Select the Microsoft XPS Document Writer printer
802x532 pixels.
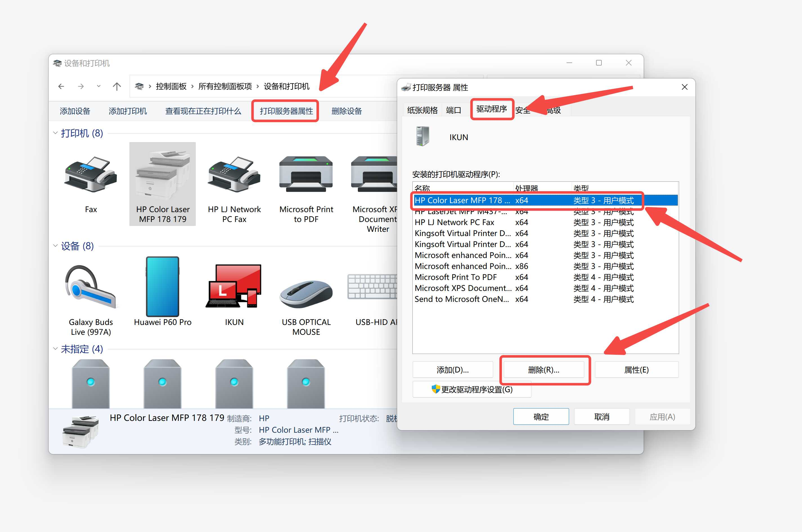tap(374, 174)
